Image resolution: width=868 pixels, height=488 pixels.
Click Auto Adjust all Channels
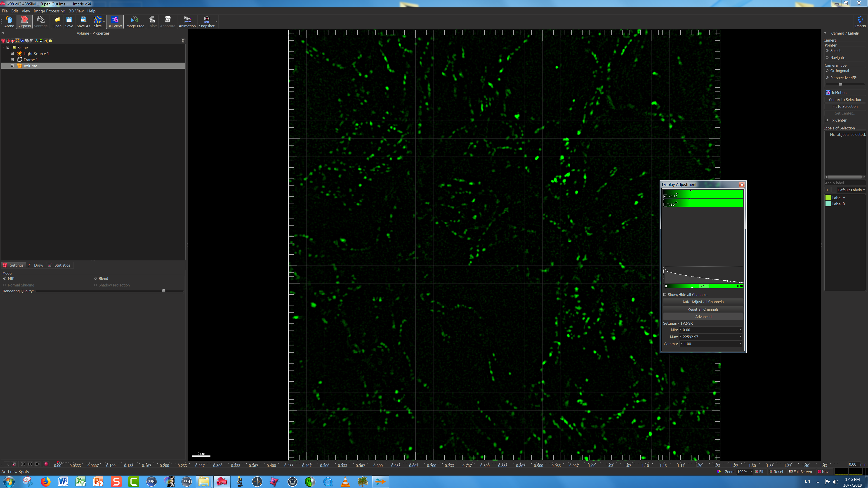pos(703,302)
